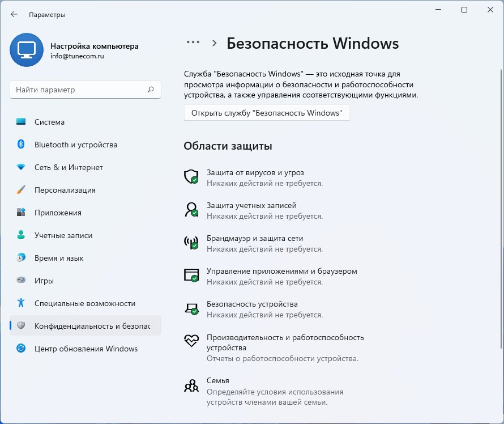Click the firewall and network protection icon
The width and height of the screenshot is (504, 424).
click(191, 242)
